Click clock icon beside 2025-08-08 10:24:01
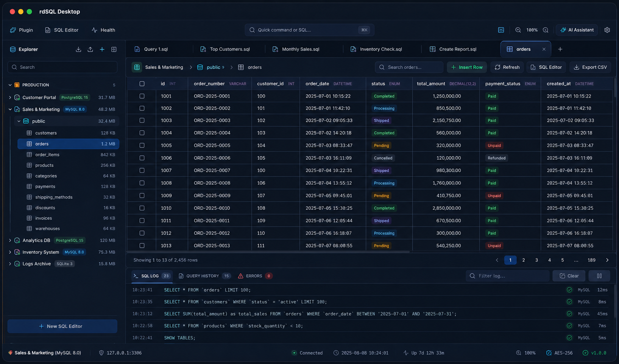This screenshot has height=364, width=619. [336, 353]
